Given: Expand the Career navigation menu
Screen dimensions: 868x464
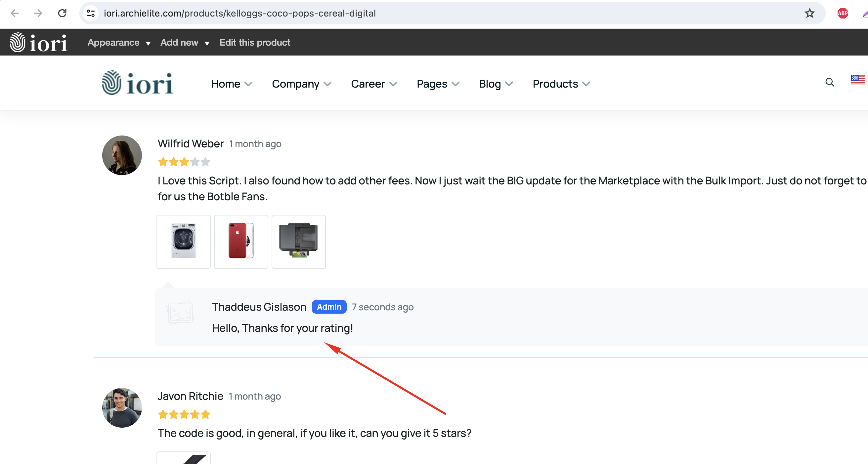Looking at the screenshot, I should [x=374, y=84].
